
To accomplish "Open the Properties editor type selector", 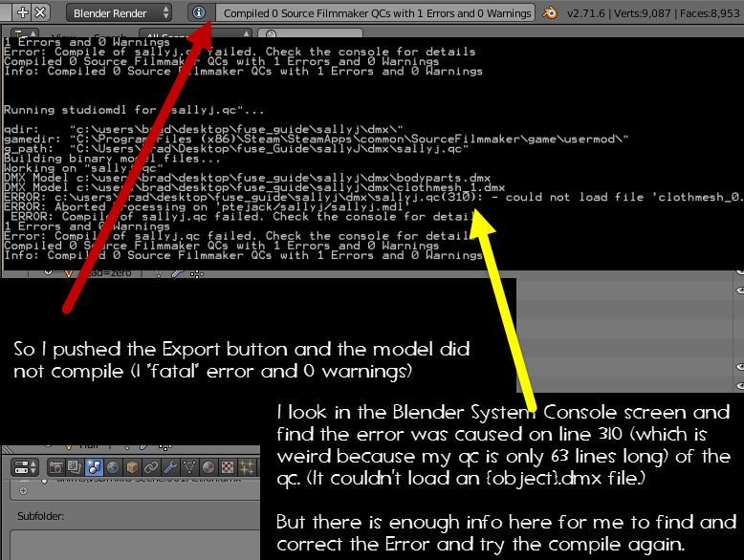I will tap(24, 467).
